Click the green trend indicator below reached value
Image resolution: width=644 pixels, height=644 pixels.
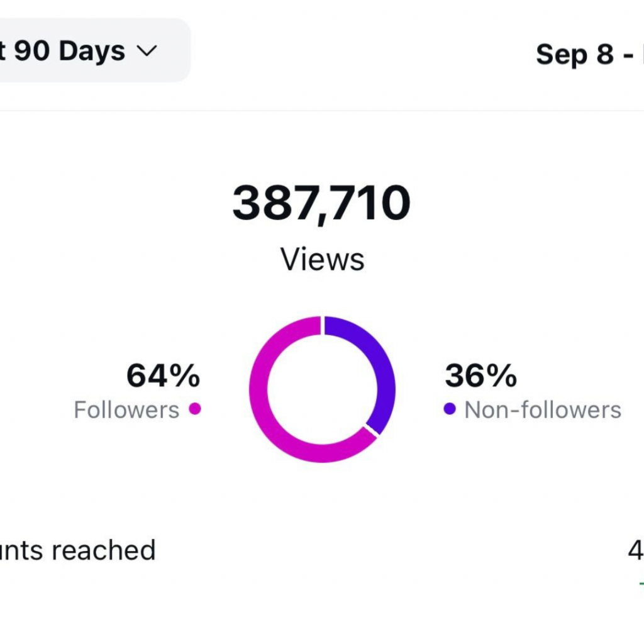pyautogui.click(x=641, y=583)
